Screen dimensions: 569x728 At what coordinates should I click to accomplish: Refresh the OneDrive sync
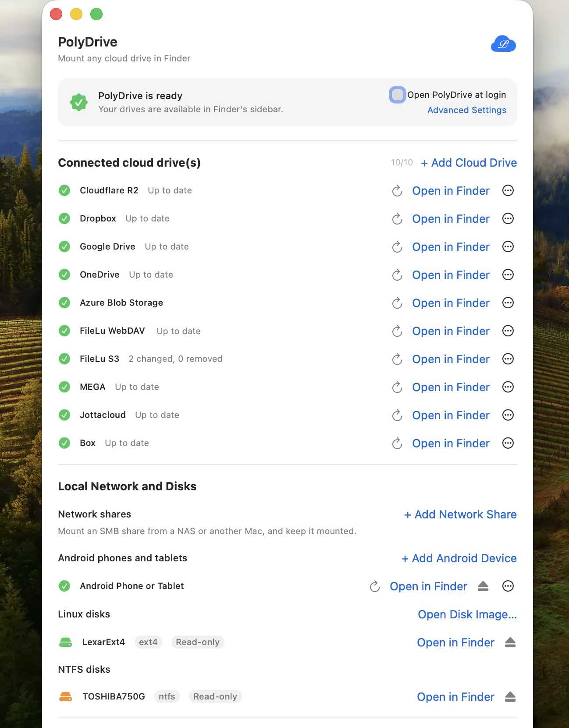pyautogui.click(x=397, y=275)
